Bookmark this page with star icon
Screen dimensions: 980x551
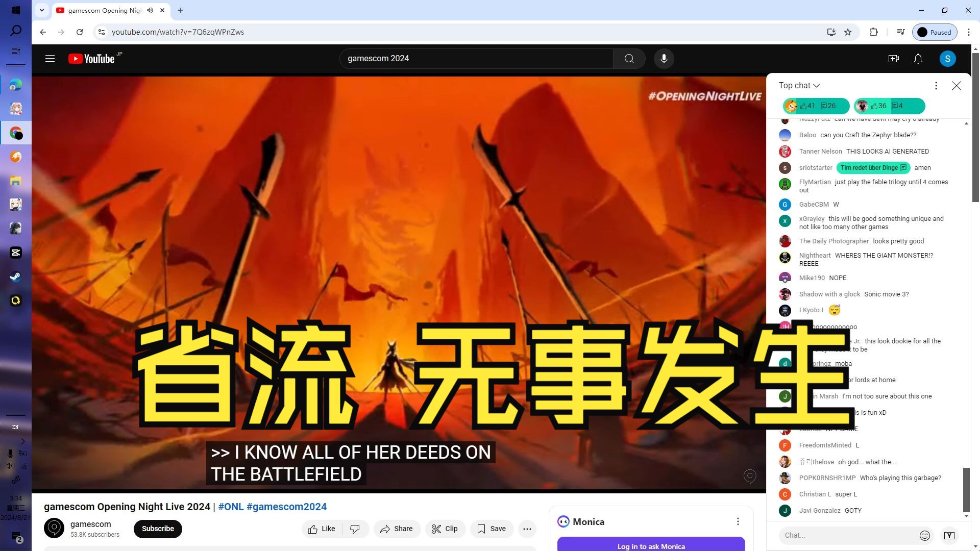(x=848, y=32)
